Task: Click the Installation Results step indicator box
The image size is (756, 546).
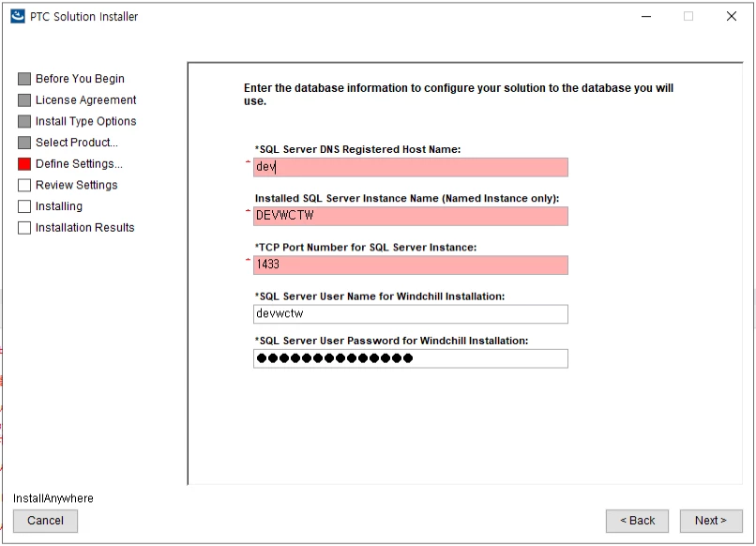Action: tap(24, 228)
